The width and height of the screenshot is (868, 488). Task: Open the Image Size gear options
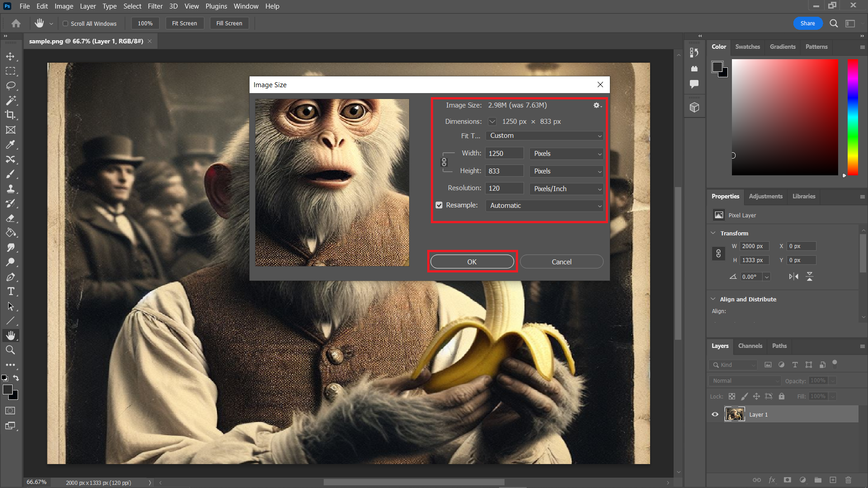[x=596, y=105]
